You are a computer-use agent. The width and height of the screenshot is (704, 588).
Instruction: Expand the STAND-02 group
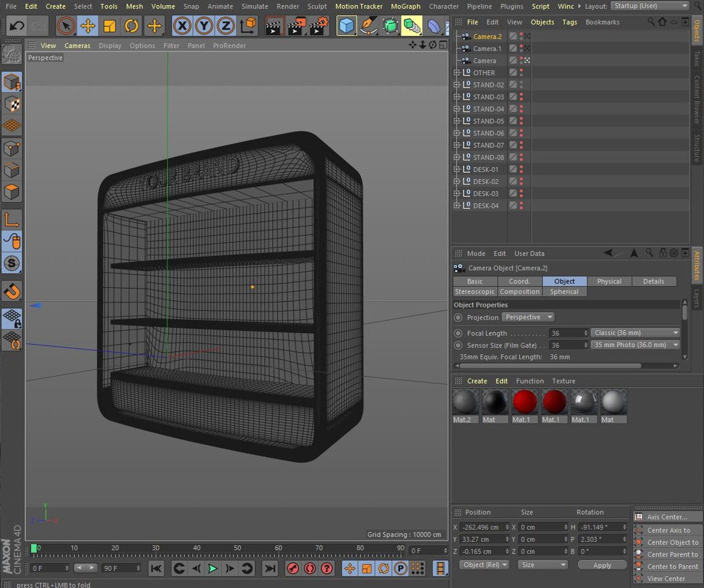457,84
